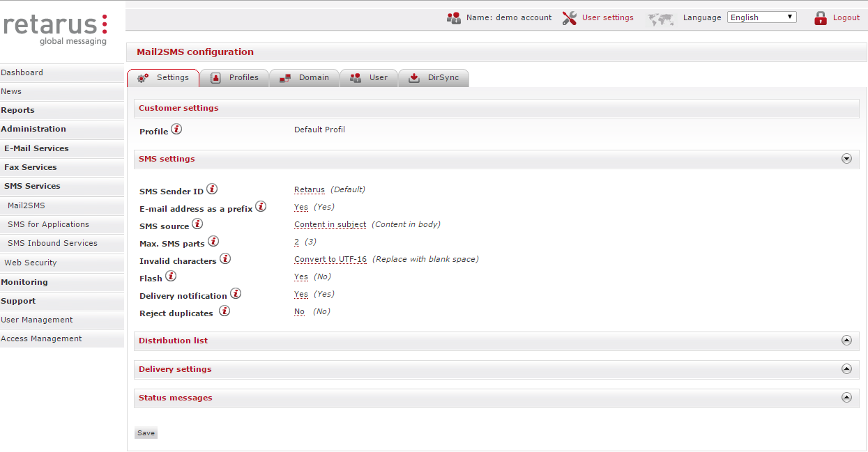Open the English language dropdown
868x452 pixels.
click(x=761, y=17)
